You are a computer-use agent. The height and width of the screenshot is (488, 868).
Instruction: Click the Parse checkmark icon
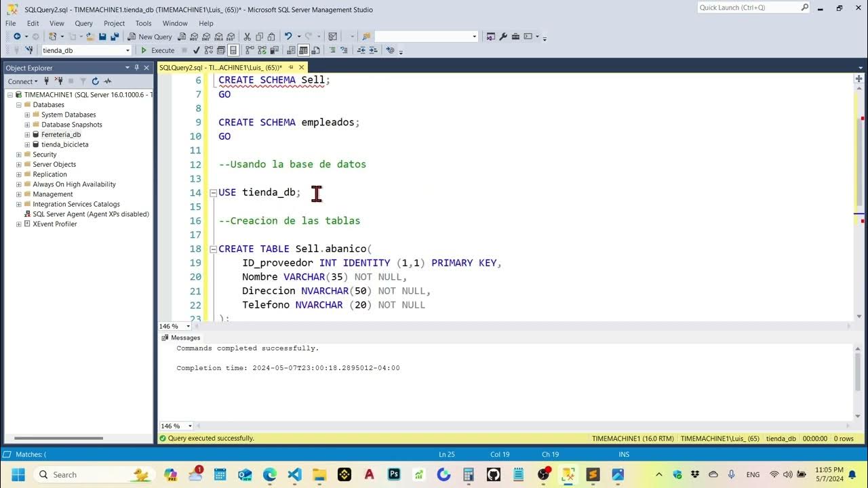[197, 50]
